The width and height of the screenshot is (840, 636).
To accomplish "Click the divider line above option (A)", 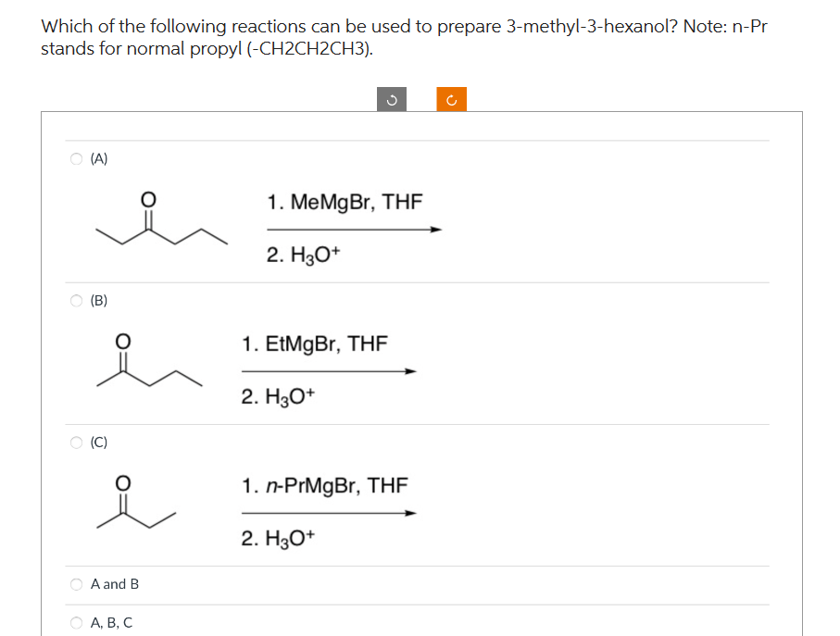I will tap(417, 141).
